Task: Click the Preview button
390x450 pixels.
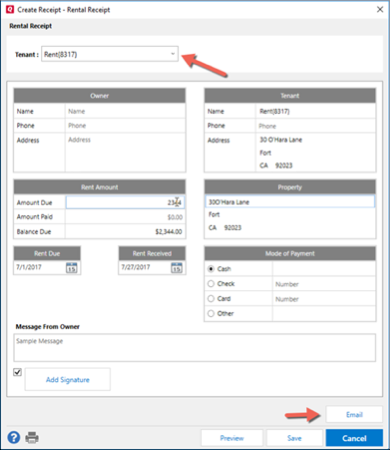Action: pos(232,438)
